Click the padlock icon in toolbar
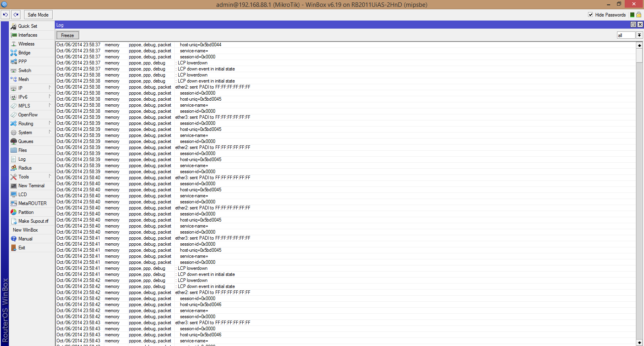The width and height of the screenshot is (644, 346). 638,15
